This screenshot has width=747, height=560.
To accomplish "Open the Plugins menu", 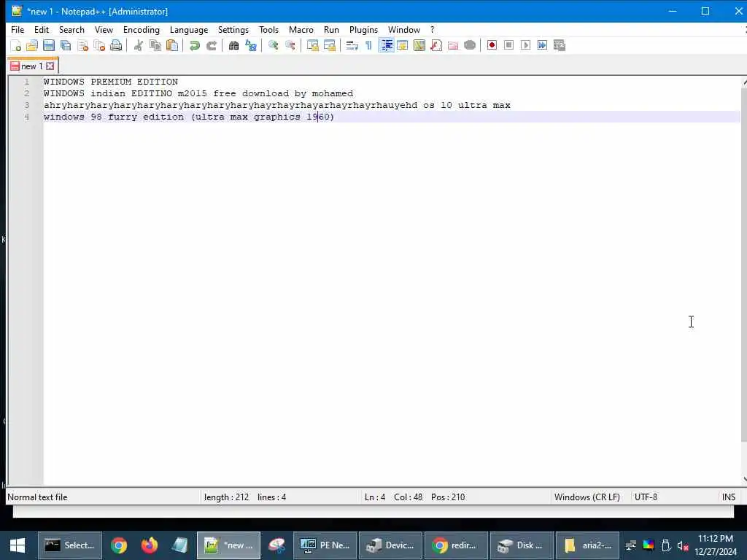I will pyautogui.click(x=363, y=29).
